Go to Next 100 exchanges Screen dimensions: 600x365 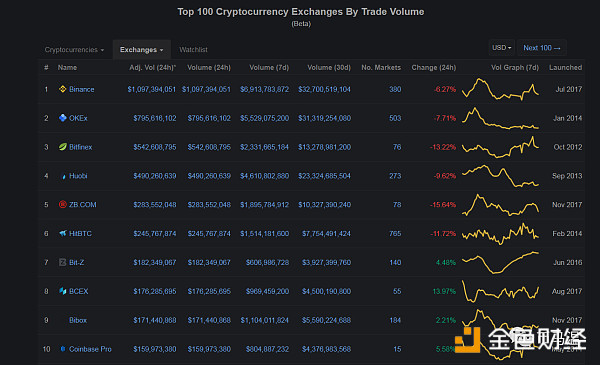click(x=541, y=48)
